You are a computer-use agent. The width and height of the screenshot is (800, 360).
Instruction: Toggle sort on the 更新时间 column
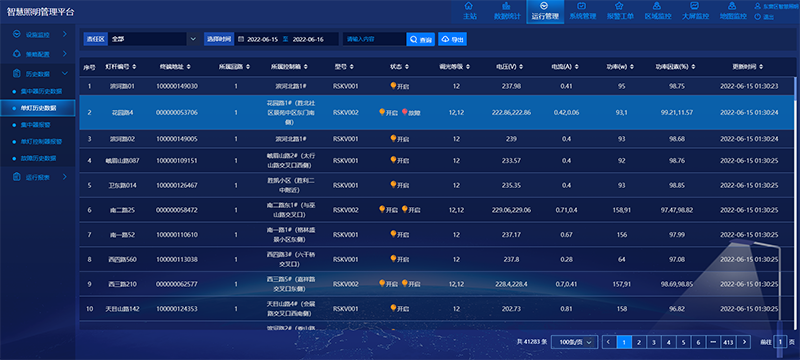761,67
